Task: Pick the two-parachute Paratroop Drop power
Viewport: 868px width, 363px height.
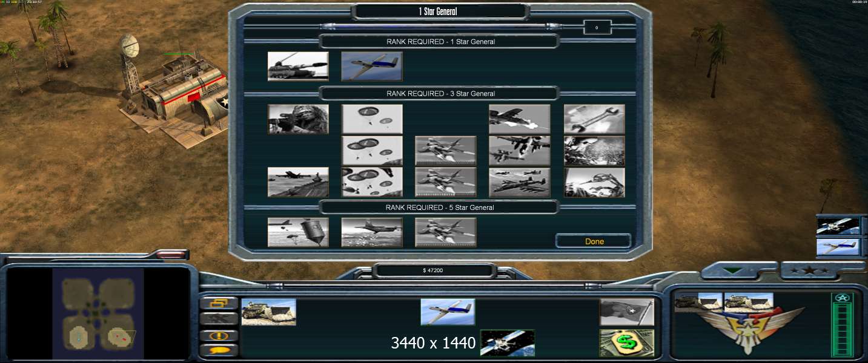Action: point(372,119)
